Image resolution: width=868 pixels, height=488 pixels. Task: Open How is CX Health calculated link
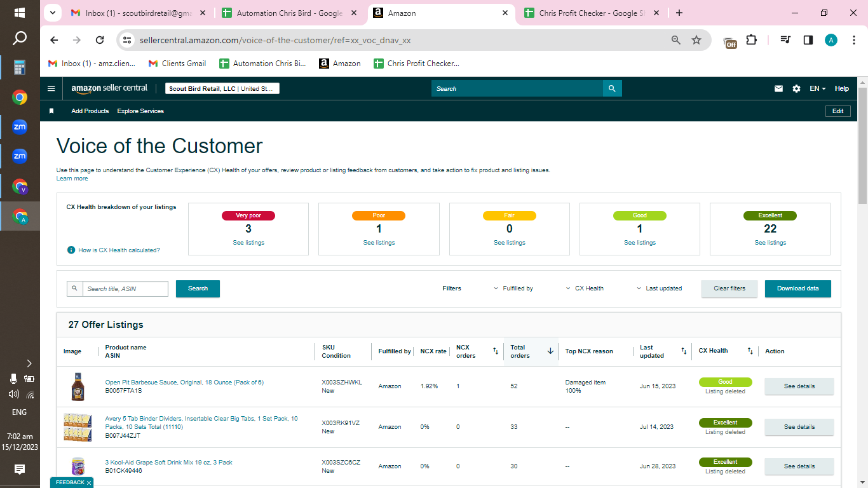(x=119, y=250)
